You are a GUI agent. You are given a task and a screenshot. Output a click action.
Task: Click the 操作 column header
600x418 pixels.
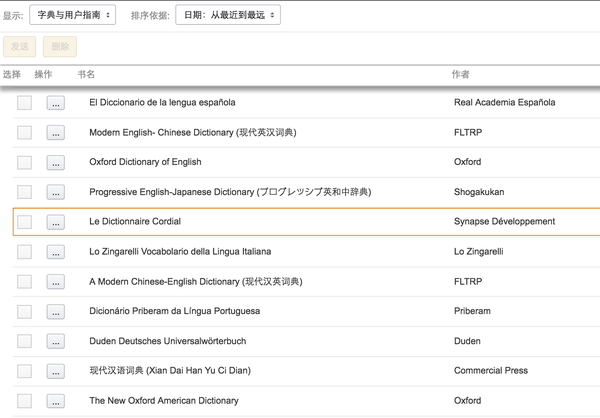pos(43,74)
